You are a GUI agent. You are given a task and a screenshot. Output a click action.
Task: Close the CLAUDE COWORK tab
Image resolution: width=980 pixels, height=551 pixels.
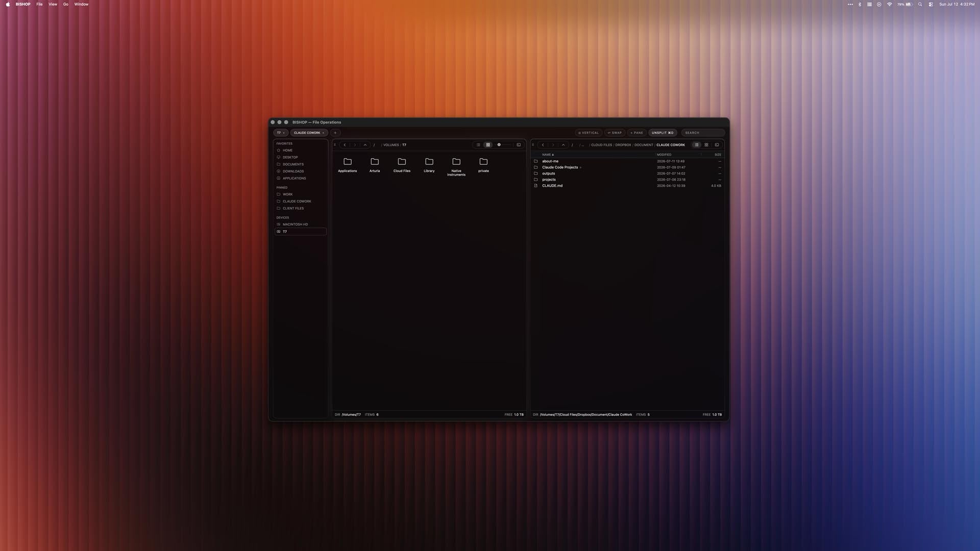pyautogui.click(x=323, y=133)
